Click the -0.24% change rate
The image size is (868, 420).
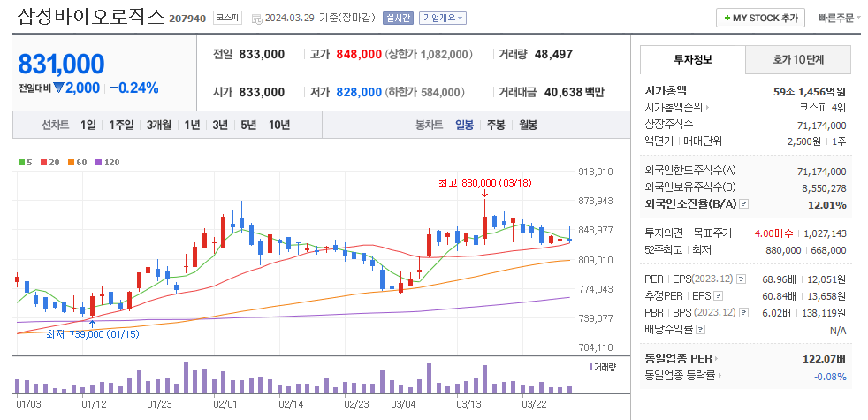[x=134, y=88]
